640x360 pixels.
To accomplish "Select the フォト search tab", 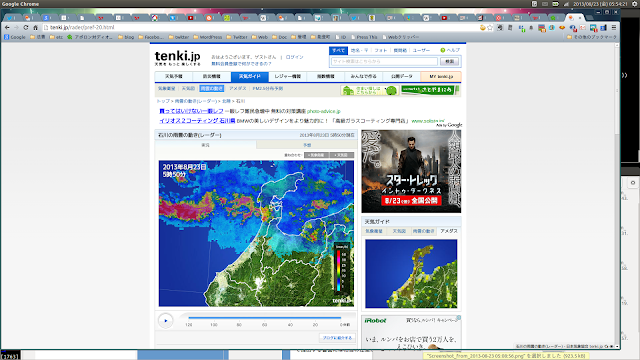I will [380, 50].
